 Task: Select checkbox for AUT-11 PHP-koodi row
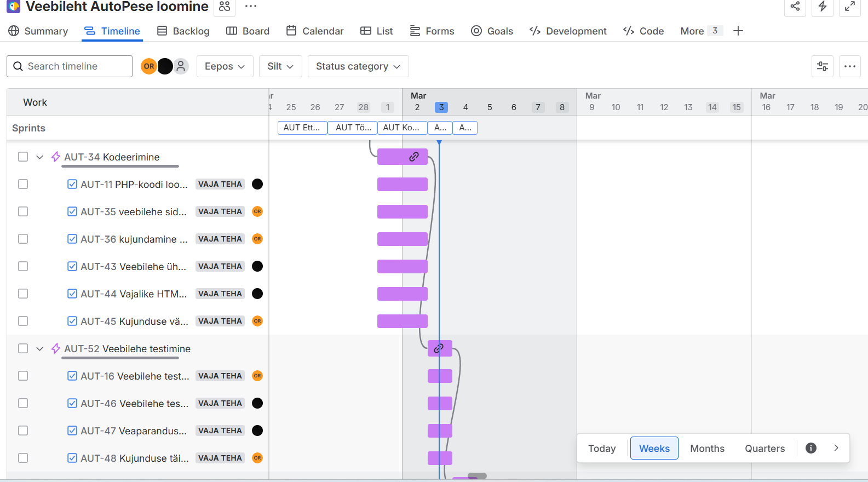coord(23,184)
